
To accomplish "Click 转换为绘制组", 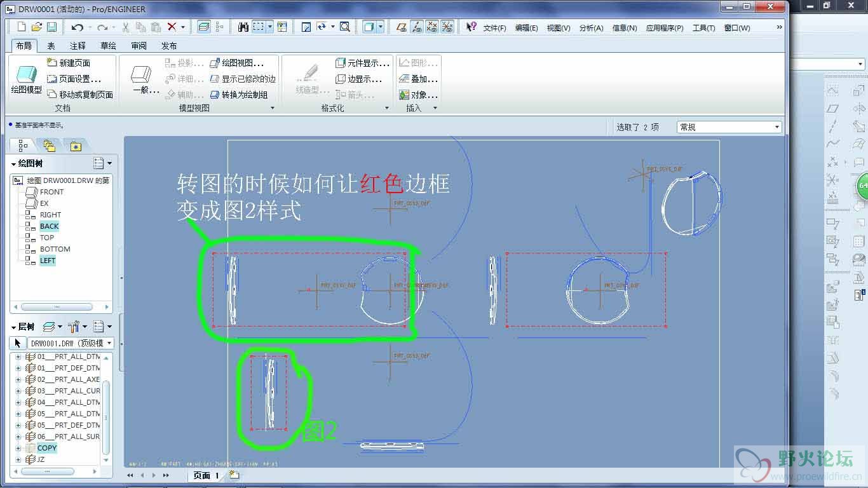I will tap(239, 95).
